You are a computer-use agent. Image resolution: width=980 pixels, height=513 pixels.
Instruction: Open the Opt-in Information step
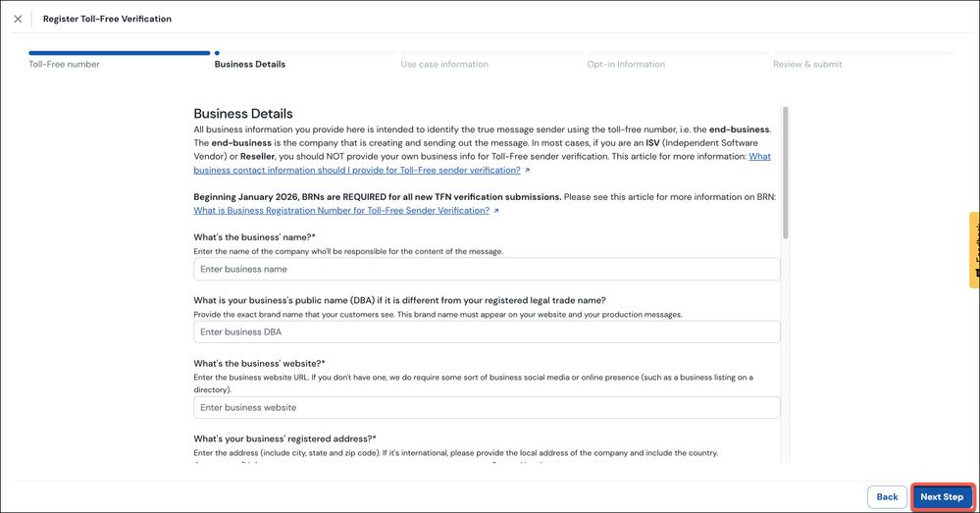coord(626,65)
